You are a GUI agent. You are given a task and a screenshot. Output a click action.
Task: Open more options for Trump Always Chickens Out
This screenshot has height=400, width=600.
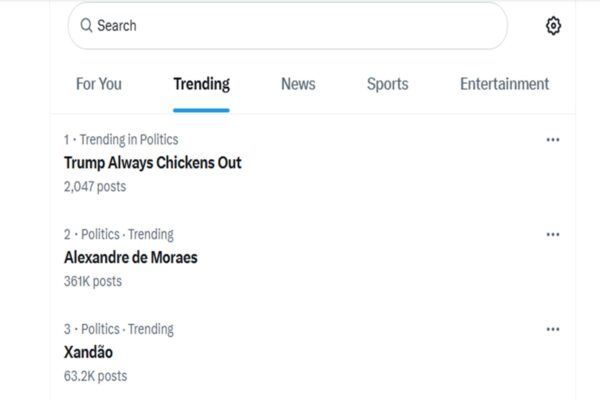click(x=553, y=140)
